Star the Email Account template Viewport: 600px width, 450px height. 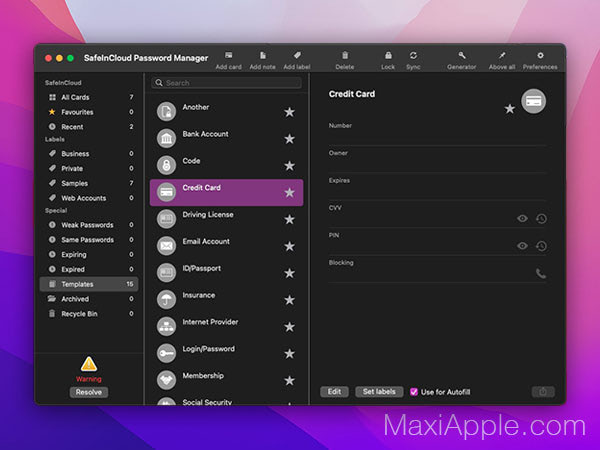click(289, 246)
